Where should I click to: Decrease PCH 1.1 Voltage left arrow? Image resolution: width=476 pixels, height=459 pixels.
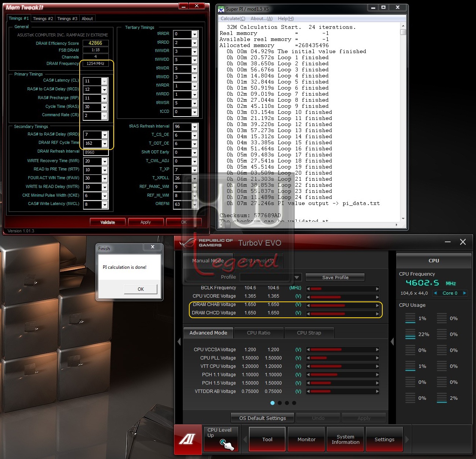tap(308, 375)
